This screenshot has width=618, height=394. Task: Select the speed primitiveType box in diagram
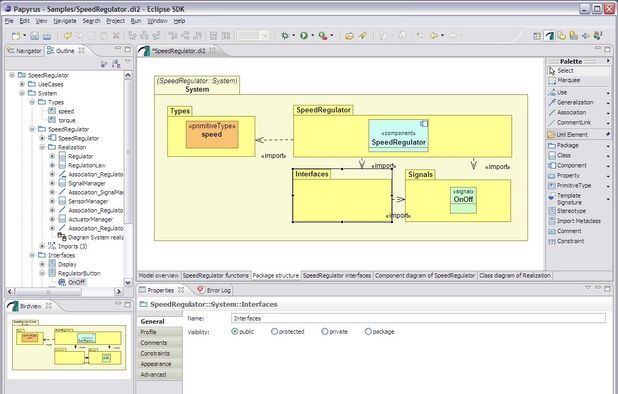(212, 135)
